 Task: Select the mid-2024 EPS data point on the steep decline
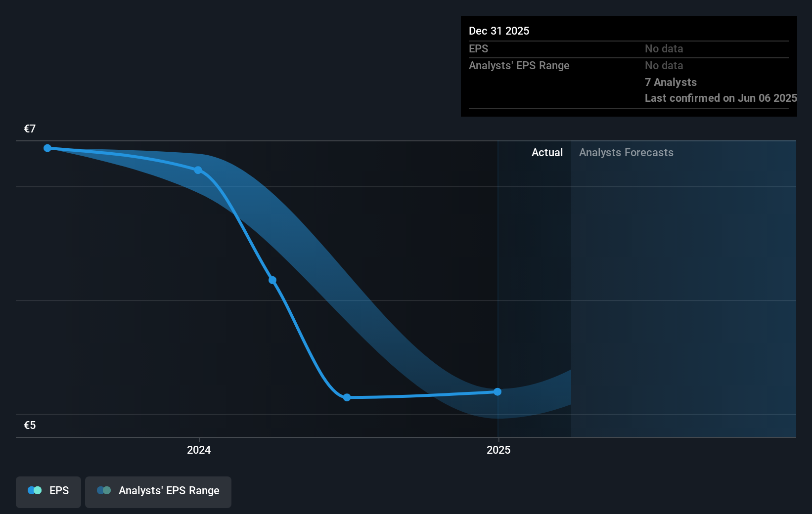[x=272, y=280]
